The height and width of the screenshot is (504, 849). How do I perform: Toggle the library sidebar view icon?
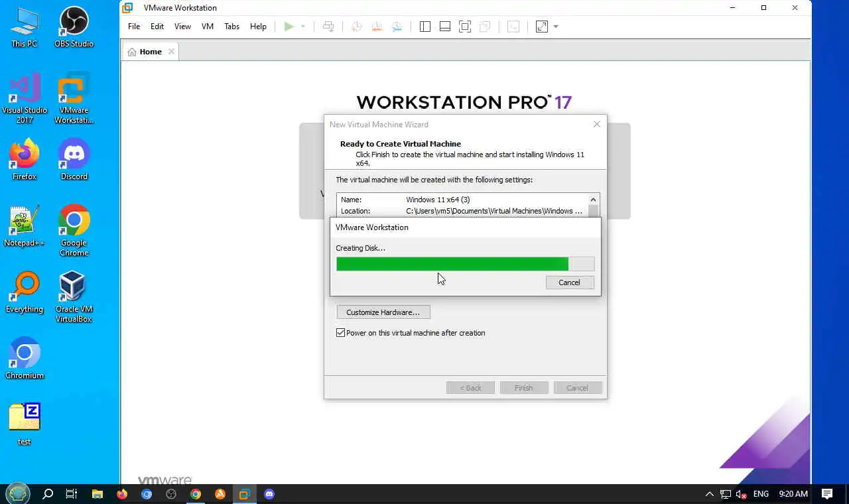tap(425, 27)
